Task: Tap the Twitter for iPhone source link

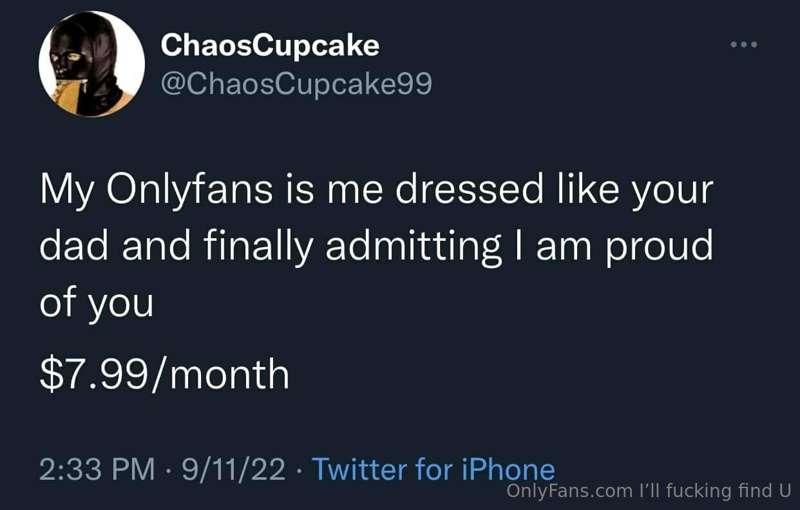Action: coord(433,469)
